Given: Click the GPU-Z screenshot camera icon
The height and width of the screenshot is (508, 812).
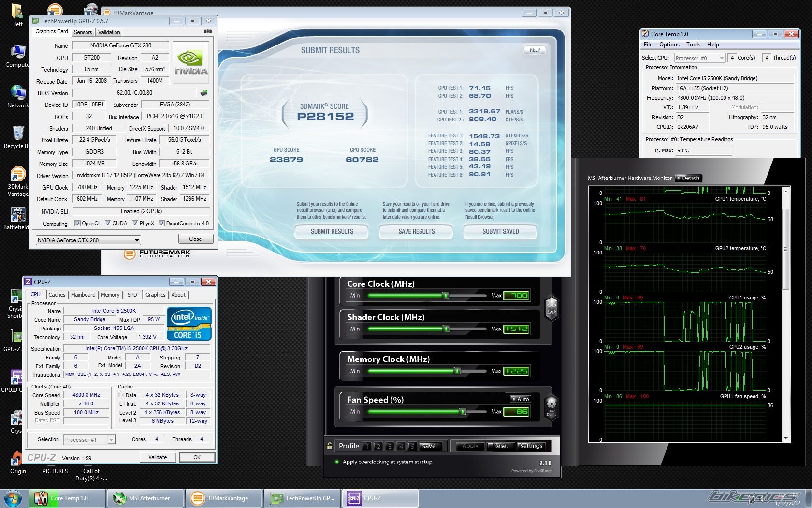Looking at the screenshot, I should (x=207, y=31).
